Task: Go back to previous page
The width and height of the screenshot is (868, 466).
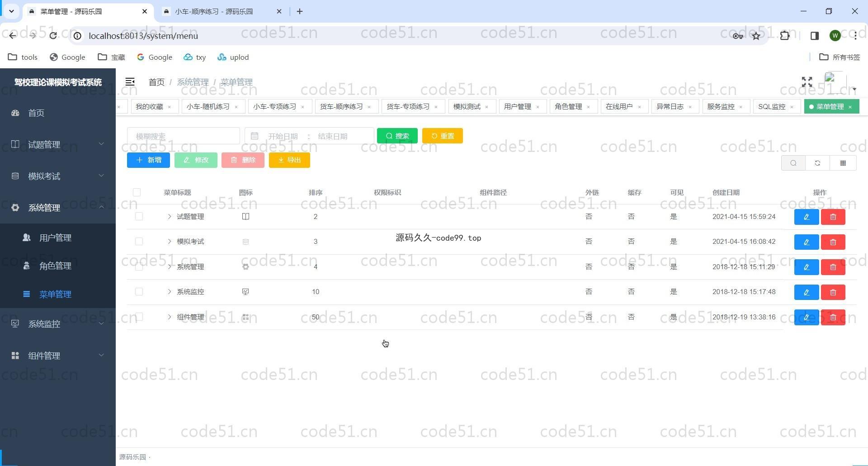Action: (12, 36)
